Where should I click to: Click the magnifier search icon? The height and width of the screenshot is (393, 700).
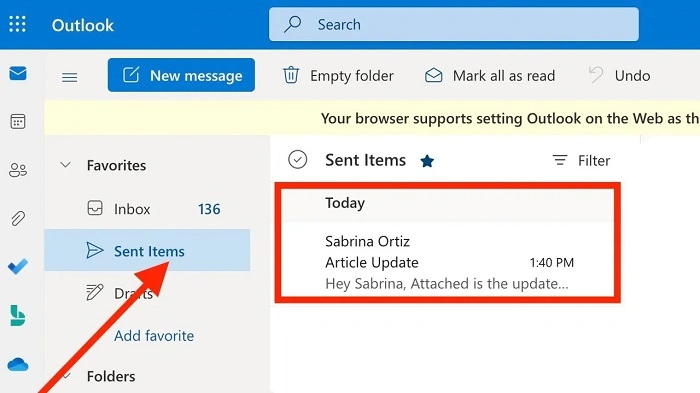293,24
